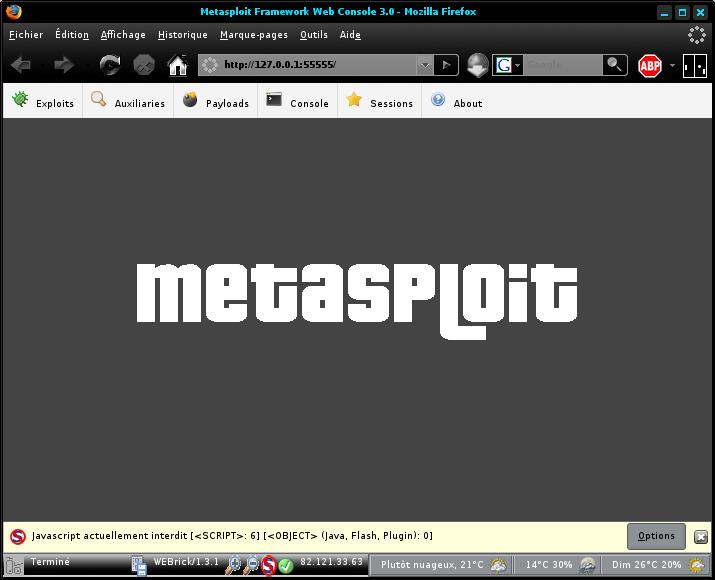Click the star Sessions icon
The width and height of the screenshot is (715, 580).
point(354,99)
